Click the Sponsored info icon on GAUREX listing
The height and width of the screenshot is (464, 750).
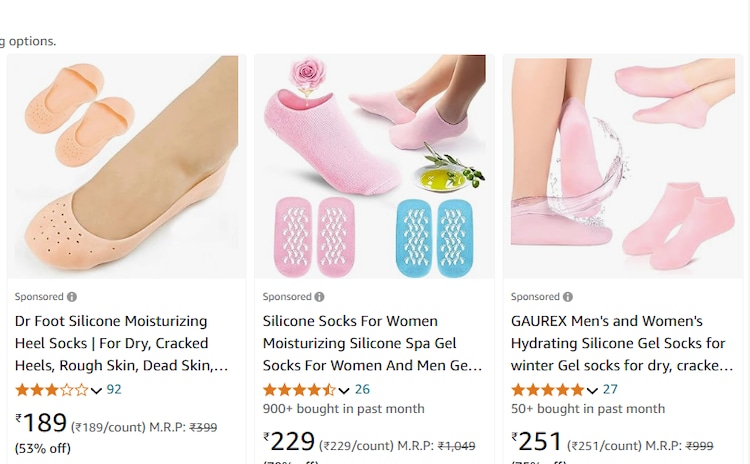(568, 297)
